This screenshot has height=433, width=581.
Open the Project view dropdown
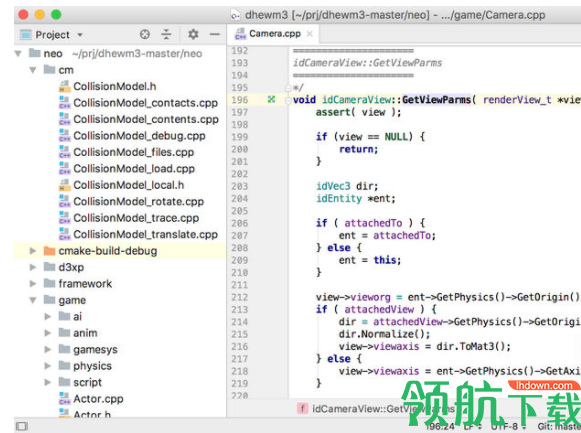[x=80, y=35]
